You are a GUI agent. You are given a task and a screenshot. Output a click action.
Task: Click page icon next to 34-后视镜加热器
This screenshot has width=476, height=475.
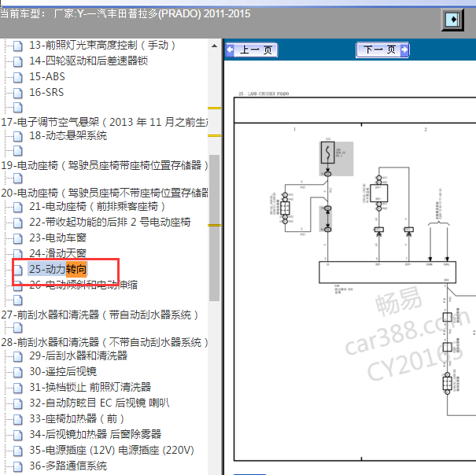(18, 435)
